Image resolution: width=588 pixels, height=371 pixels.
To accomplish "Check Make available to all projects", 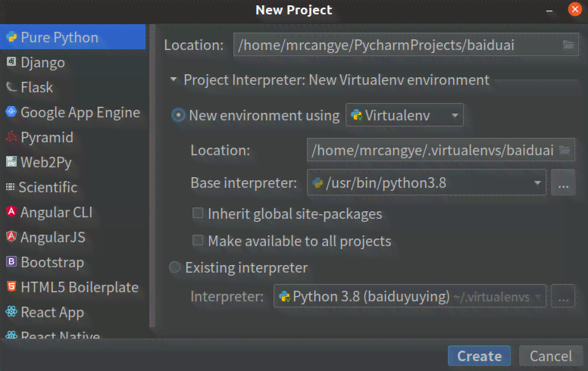I will tap(198, 240).
